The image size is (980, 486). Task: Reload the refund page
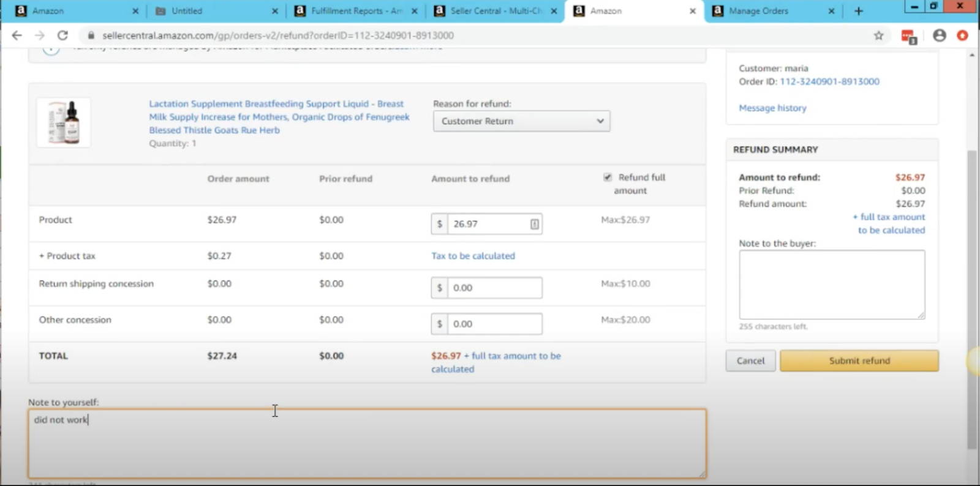pyautogui.click(x=62, y=36)
